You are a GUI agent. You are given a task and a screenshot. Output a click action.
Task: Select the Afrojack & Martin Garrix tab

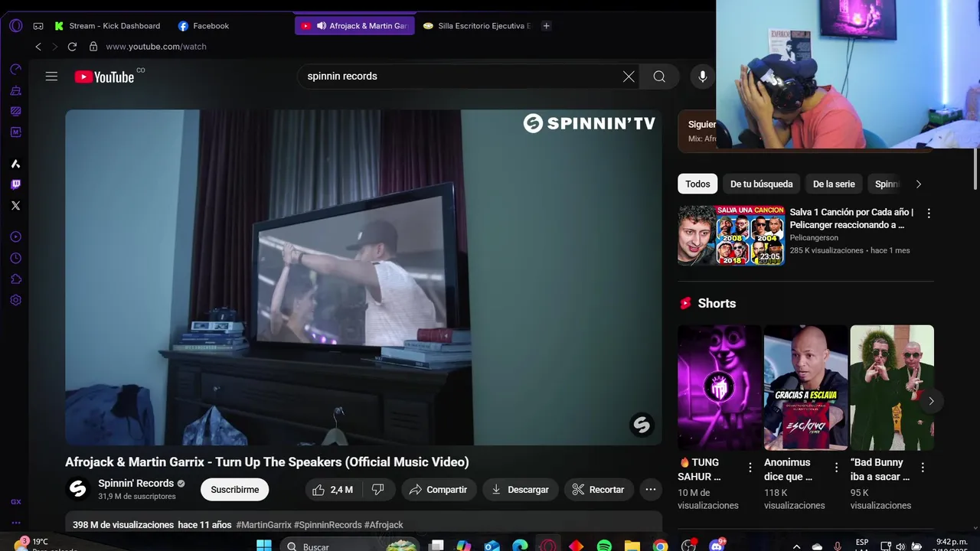[354, 26]
